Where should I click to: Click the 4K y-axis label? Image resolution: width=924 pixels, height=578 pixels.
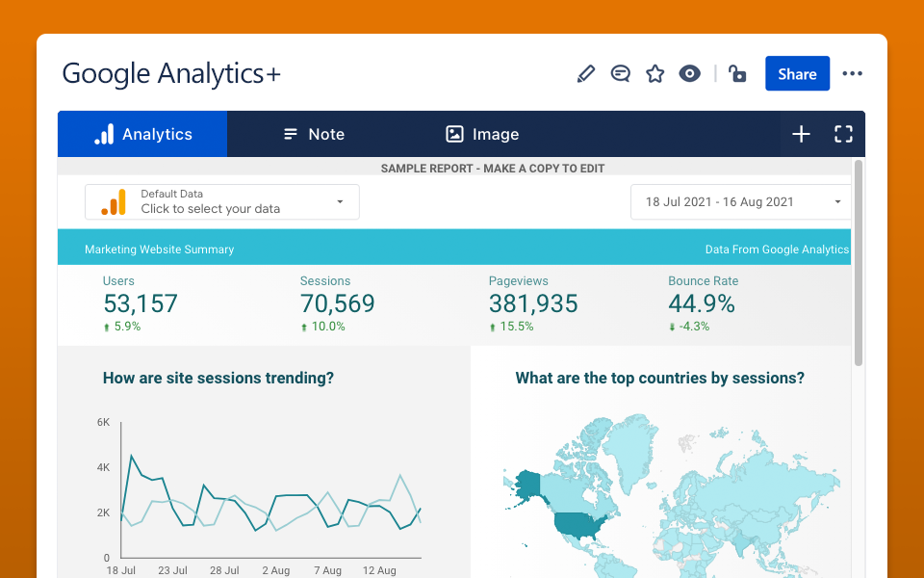pyautogui.click(x=103, y=468)
